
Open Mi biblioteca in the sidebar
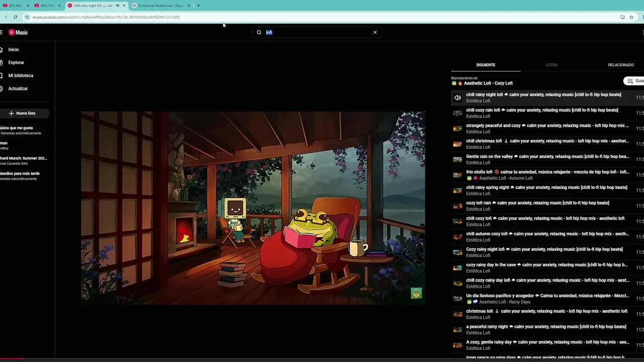(21, 75)
